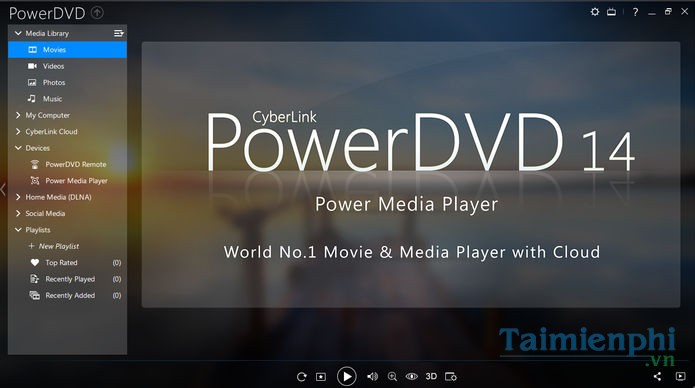This screenshot has width=695, height=388.
Task: Open the zoom magnifier control
Action: click(392, 376)
